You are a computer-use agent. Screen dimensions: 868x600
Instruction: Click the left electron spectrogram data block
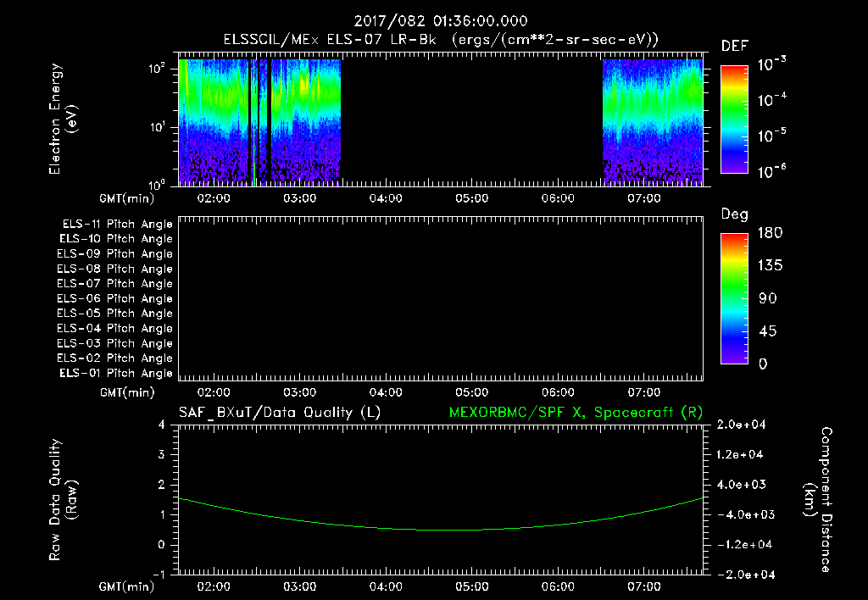pyautogui.click(x=259, y=122)
